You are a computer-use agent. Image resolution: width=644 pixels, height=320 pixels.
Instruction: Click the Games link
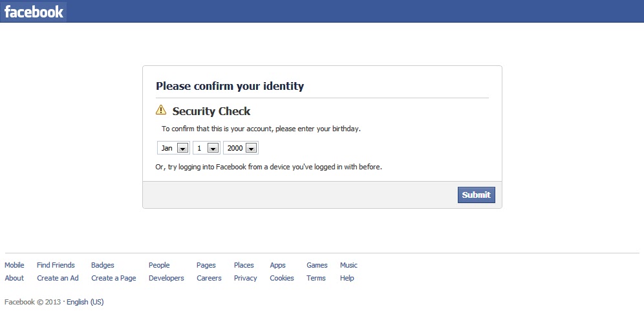click(317, 265)
